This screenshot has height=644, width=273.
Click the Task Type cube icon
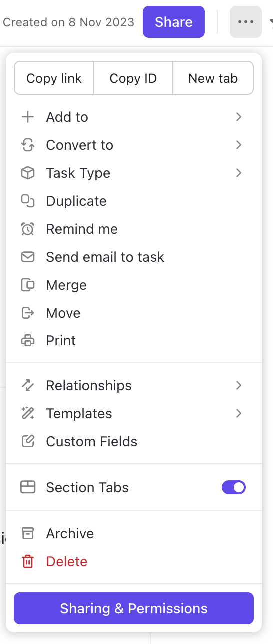pyautogui.click(x=28, y=173)
